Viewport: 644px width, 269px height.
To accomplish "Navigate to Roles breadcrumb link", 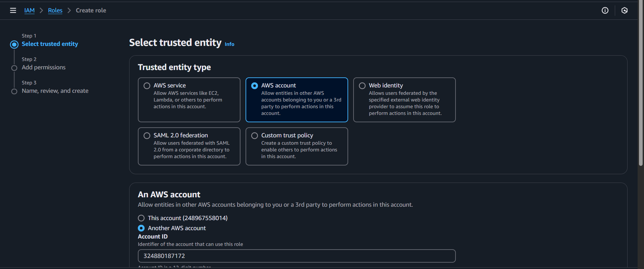I will 55,10.
